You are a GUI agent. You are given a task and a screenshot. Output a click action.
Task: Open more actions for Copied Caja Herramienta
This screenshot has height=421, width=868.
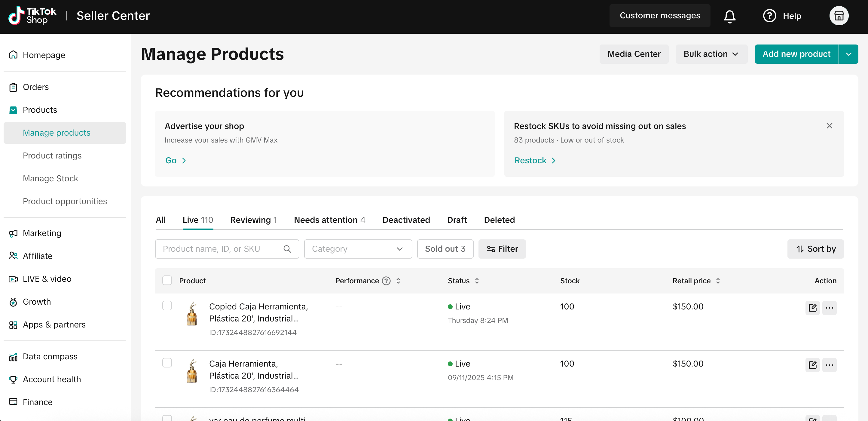pyautogui.click(x=829, y=308)
